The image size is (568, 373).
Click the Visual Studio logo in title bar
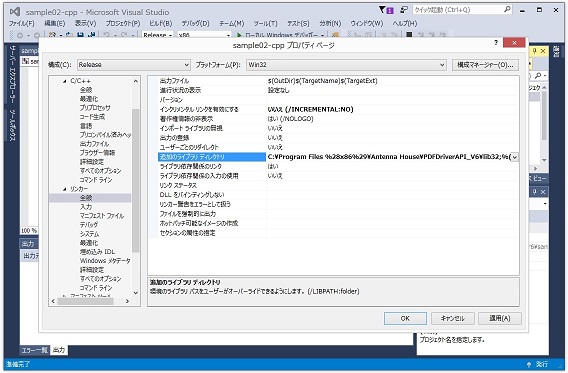click(14, 12)
